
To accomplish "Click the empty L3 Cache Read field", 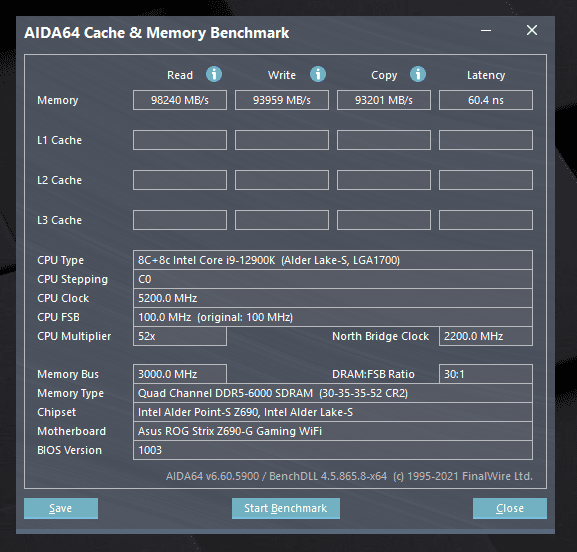I will 180,220.
